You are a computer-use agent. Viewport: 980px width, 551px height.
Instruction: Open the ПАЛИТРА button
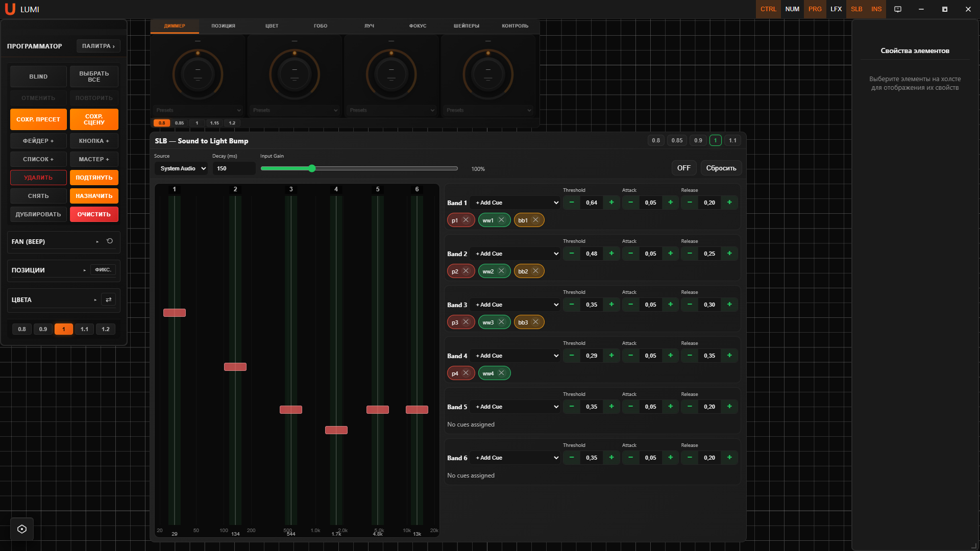(x=99, y=46)
